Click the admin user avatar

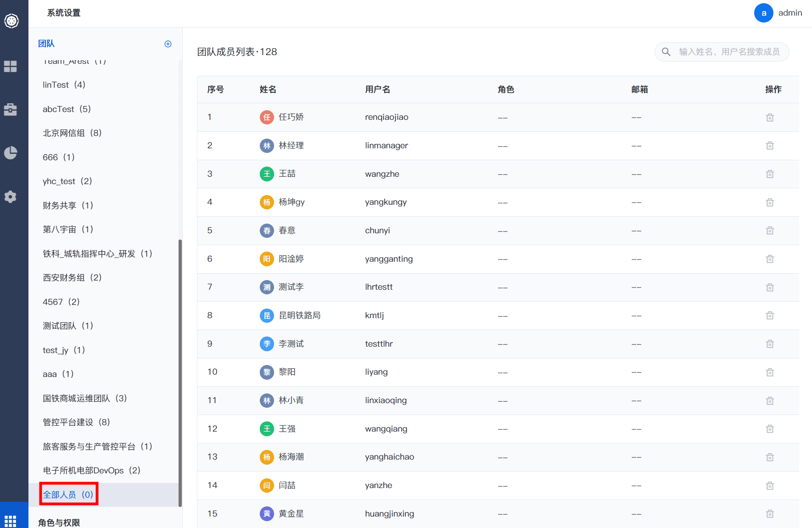(764, 13)
